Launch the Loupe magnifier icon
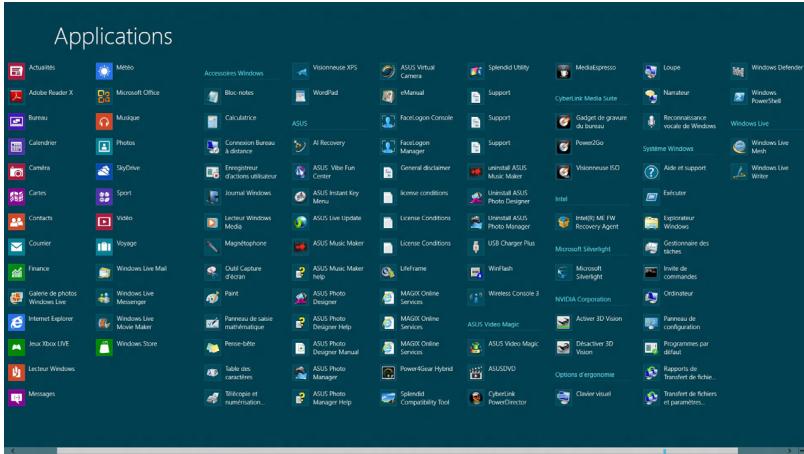Screen dimensions: 804x454 [651, 71]
